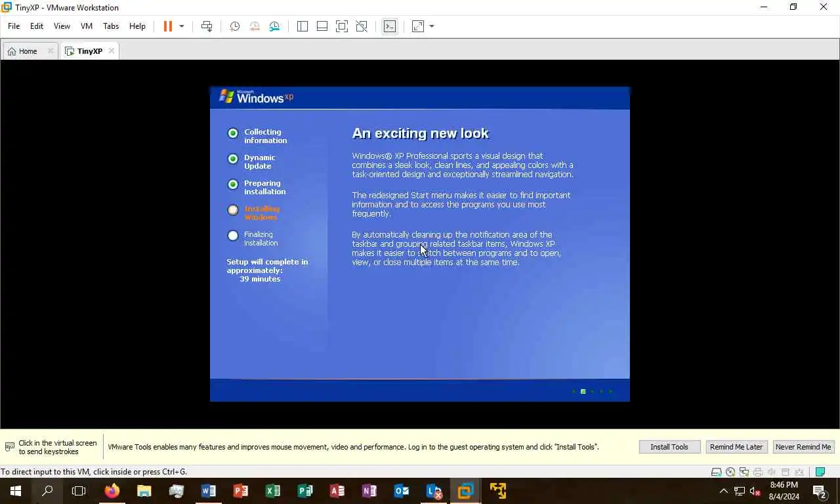This screenshot has height=504, width=840.
Task: Open the snapshot manager icon
Action: (x=274, y=26)
